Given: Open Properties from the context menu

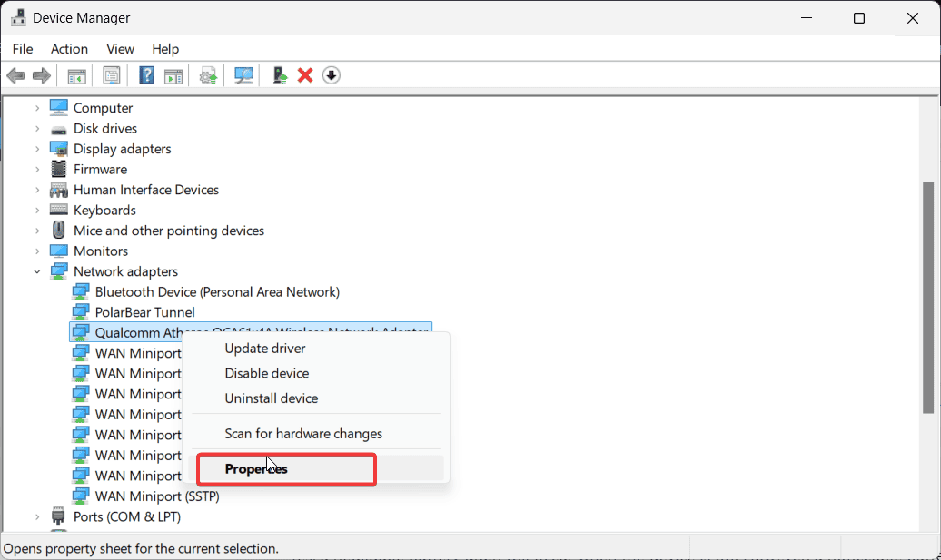Looking at the screenshot, I should (x=318, y=469).
